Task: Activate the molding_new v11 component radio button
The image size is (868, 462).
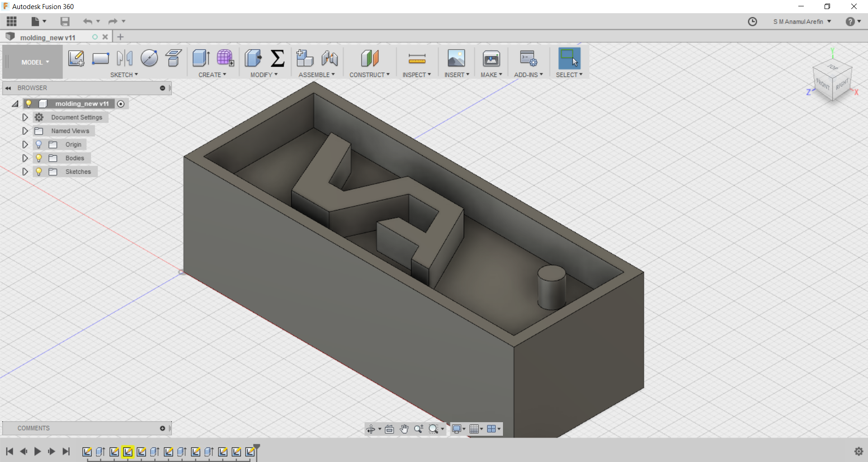Action: (x=121, y=104)
